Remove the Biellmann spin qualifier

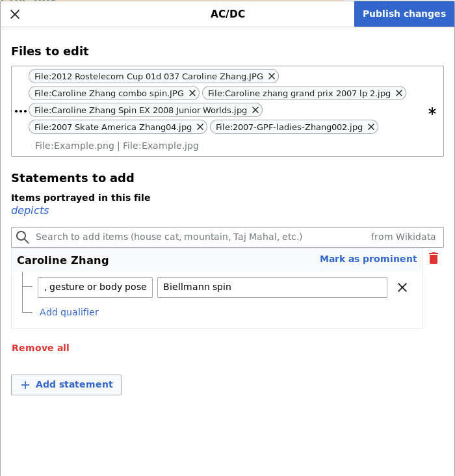402,287
